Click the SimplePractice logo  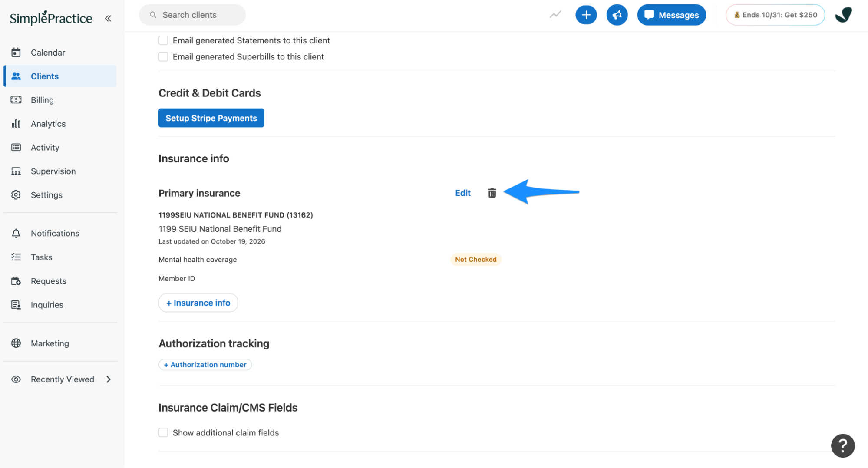click(x=51, y=18)
